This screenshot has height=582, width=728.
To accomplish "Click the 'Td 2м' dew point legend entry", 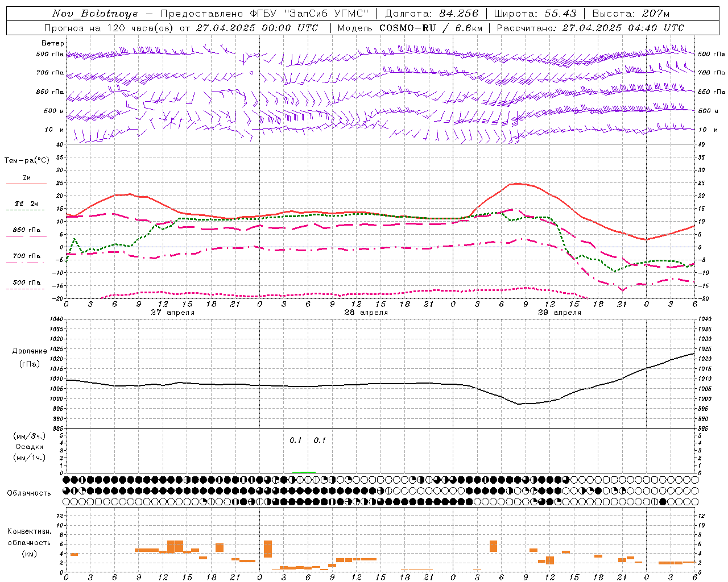I will (26, 203).
